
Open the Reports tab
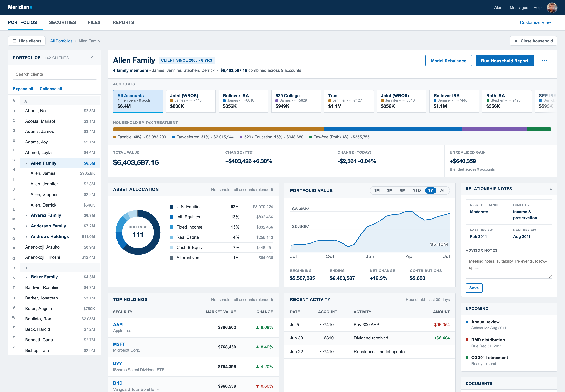click(123, 22)
